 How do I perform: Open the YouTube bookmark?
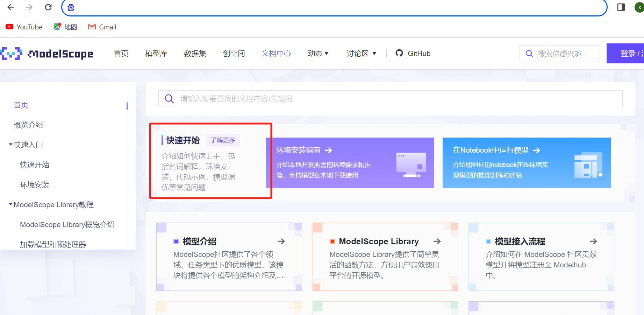tap(24, 27)
